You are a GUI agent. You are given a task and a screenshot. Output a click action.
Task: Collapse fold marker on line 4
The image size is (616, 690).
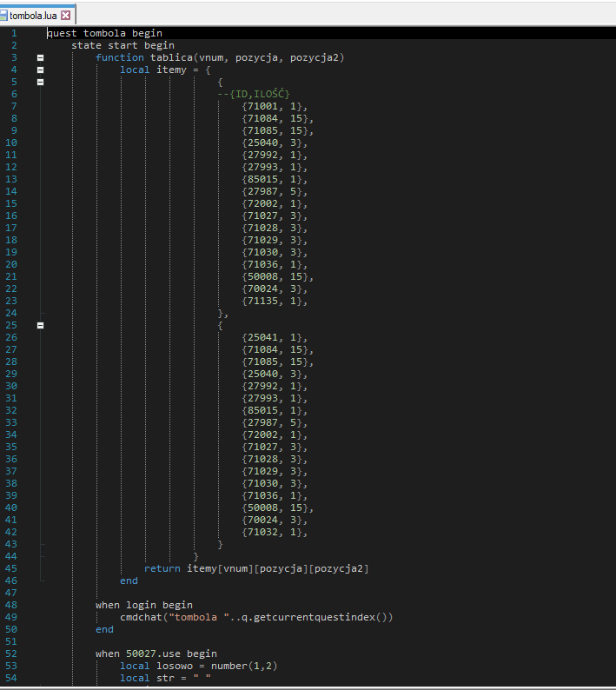41,70
